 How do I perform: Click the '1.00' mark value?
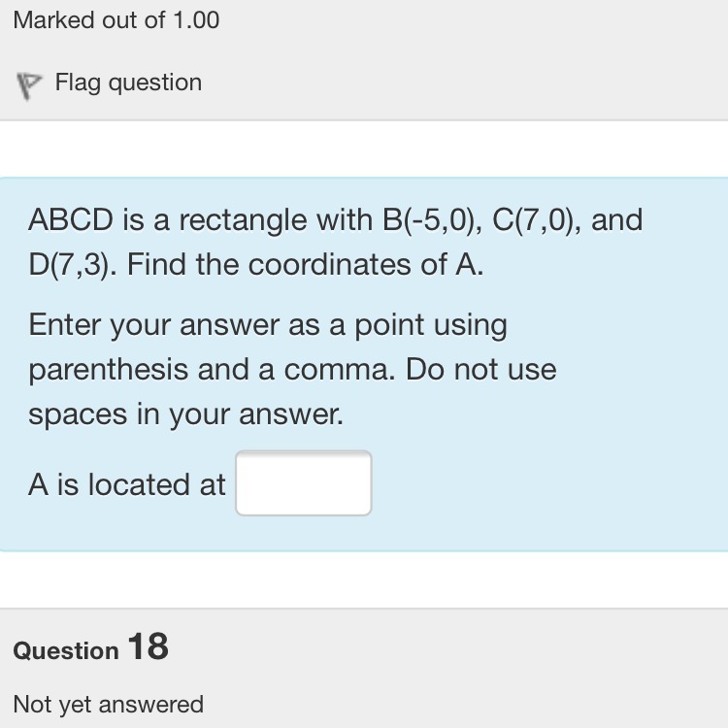(x=196, y=19)
